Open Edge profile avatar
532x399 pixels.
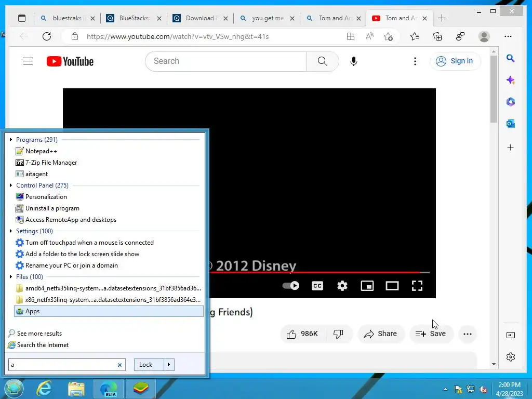click(x=484, y=36)
